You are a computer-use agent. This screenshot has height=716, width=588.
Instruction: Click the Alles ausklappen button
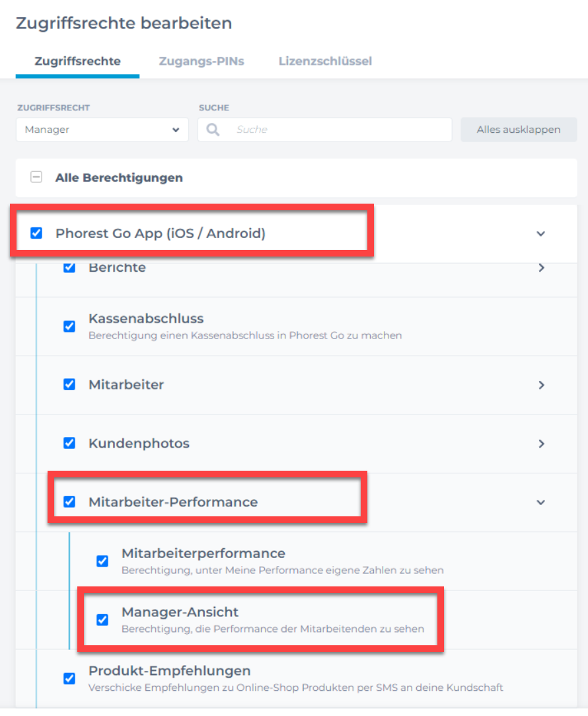click(x=519, y=130)
